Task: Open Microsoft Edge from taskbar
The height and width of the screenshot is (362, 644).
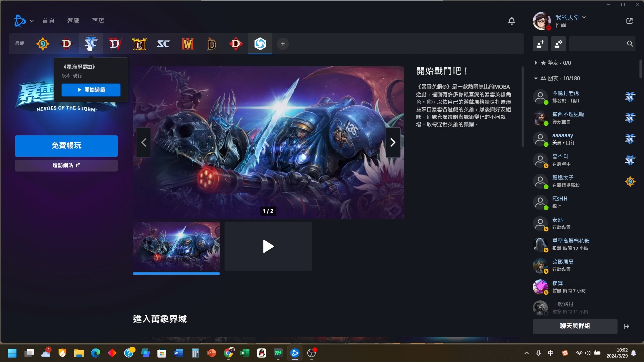Action: point(96,353)
